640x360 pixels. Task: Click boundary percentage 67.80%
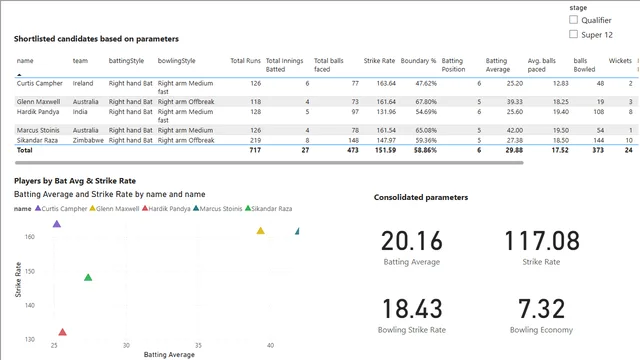426,102
